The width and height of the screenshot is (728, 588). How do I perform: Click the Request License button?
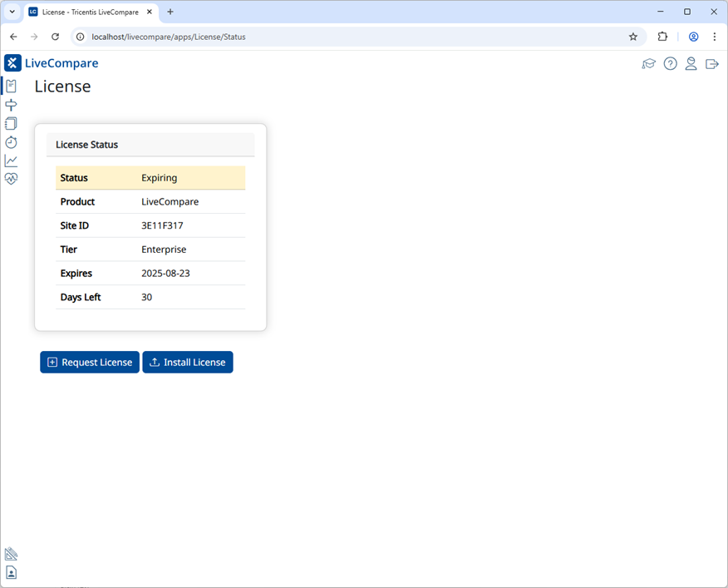[x=90, y=362]
